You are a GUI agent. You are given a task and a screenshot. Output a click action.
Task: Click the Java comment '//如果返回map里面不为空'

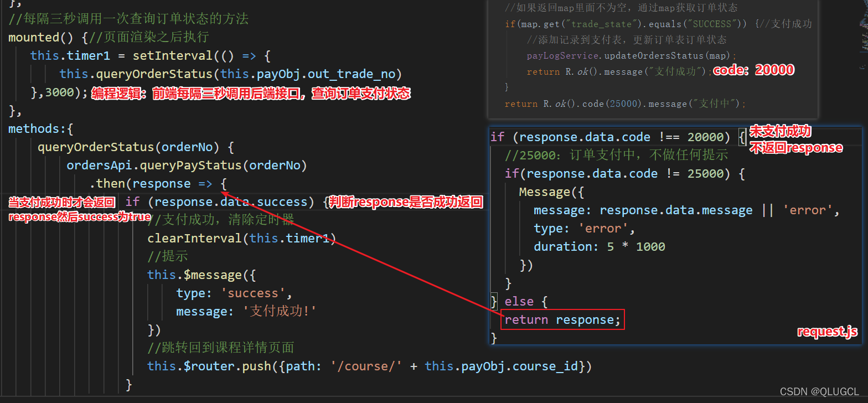click(621, 8)
